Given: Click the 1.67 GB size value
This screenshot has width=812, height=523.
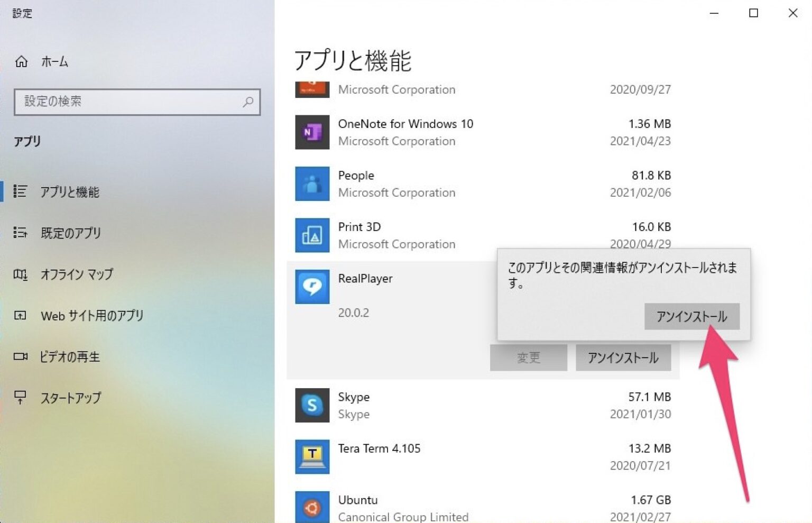Looking at the screenshot, I should point(650,500).
